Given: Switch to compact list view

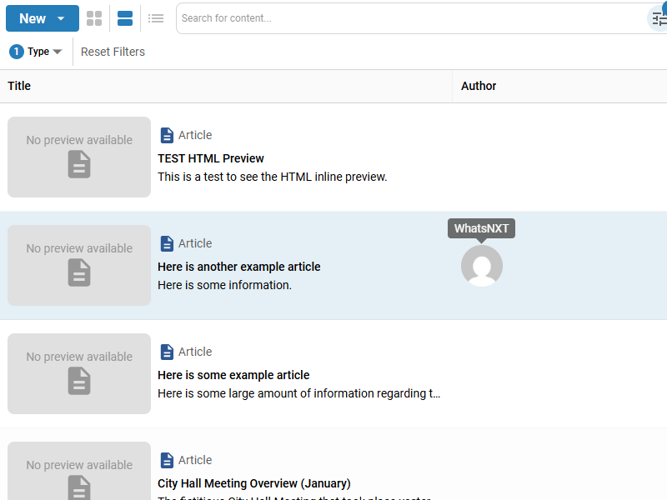Looking at the screenshot, I should pyautogui.click(x=156, y=18).
